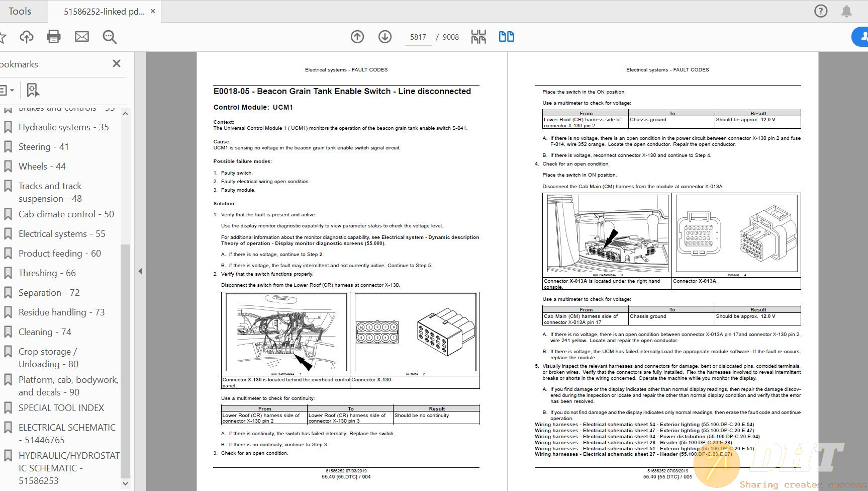868x491 pixels.
Task: Go to next page arrow
Action: point(385,37)
